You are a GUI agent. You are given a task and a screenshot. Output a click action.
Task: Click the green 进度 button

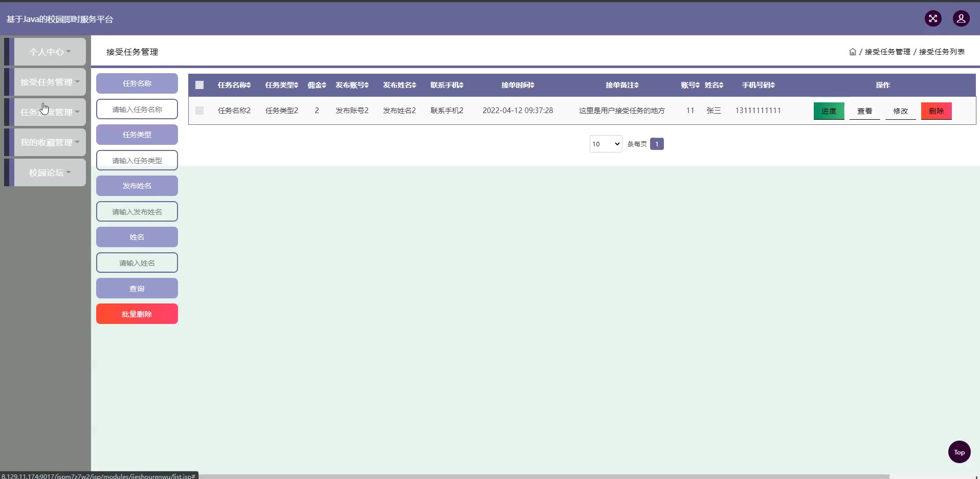click(829, 111)
